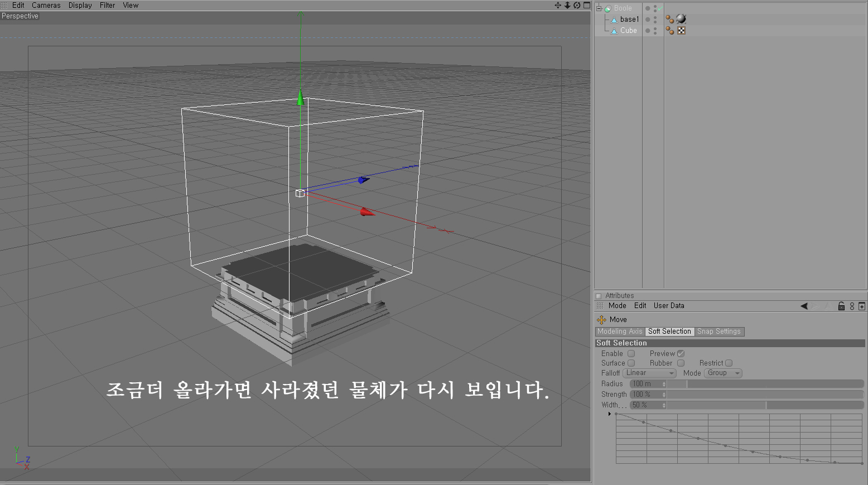This screenshot has width=868, height=485.
Task: Click the Strength value stepper arrows
Action: coord(664,395)
